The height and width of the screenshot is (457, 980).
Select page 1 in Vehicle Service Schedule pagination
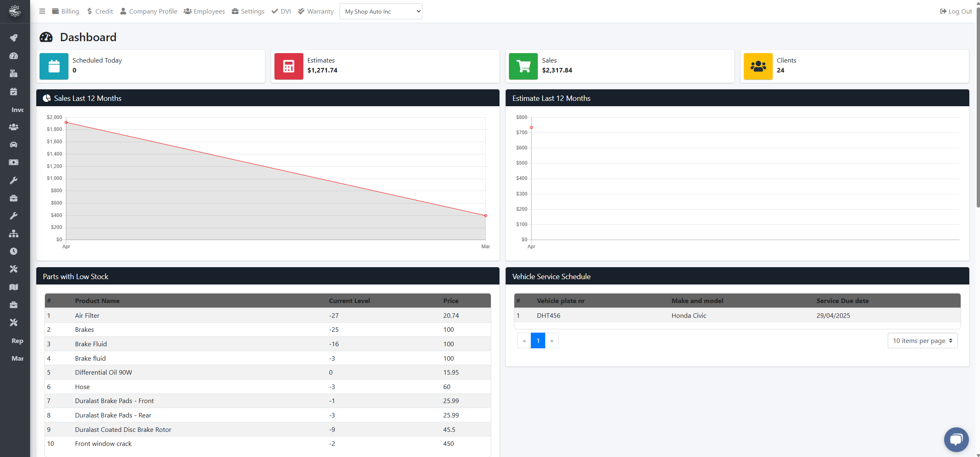538,340
